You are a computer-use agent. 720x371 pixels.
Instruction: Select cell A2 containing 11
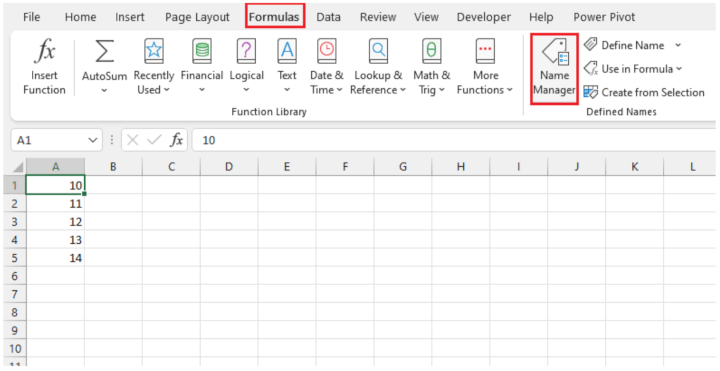[56, 204]
